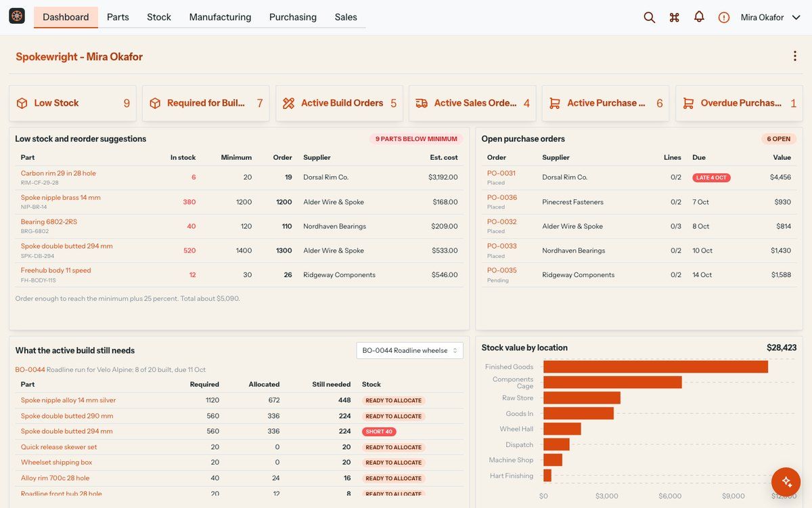Click the Overdue Purchase cart icon
The height and width of the screenshot is (508, 812).
click(x=689, y=103)
